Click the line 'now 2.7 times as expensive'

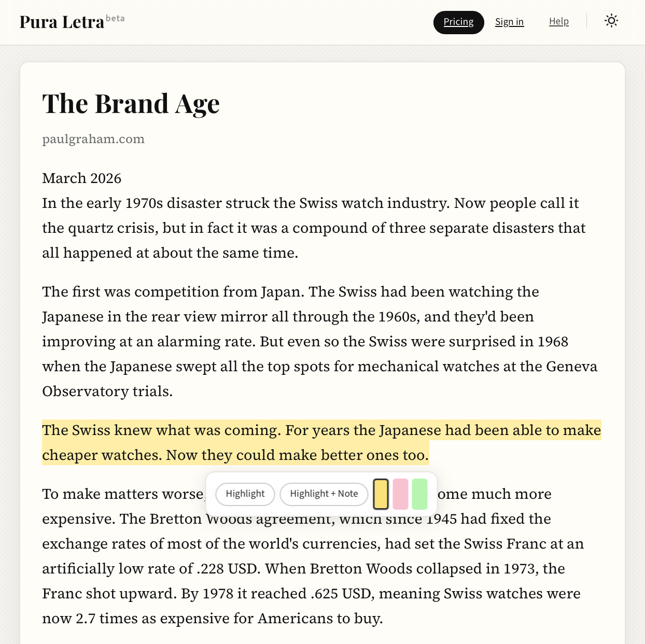[x=212, y=619]
